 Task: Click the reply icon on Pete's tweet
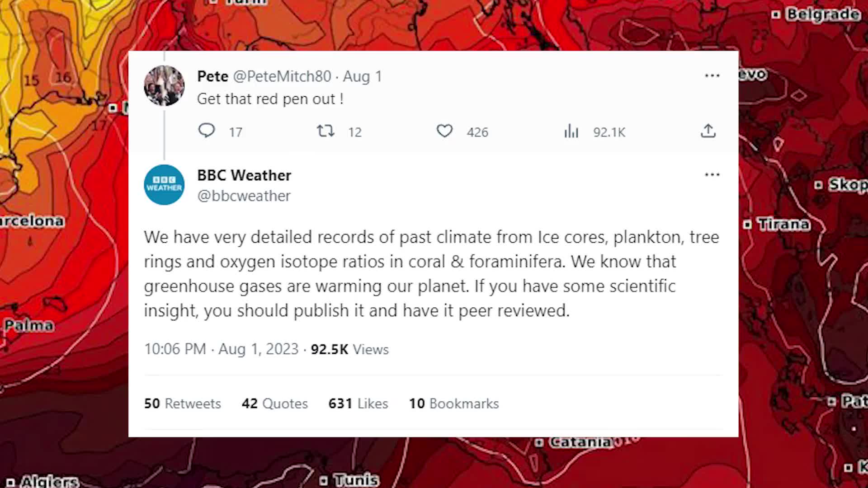(207, 131)
